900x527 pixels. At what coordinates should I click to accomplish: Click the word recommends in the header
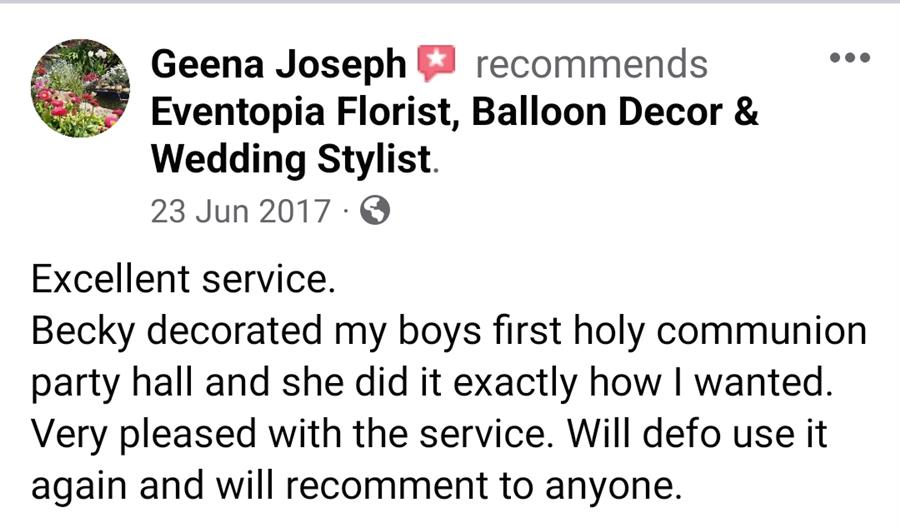point(592,64)
